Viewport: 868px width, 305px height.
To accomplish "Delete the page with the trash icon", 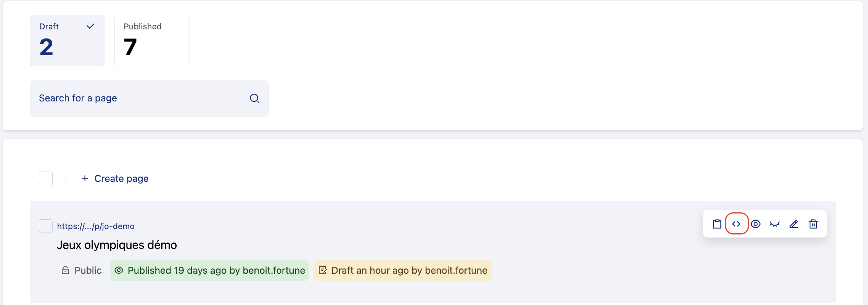I will pos(813,224).
